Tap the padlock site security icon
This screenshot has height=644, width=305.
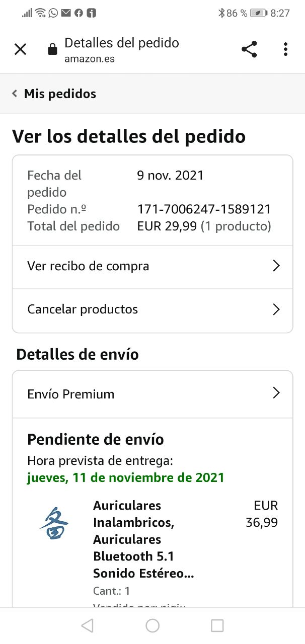click(x=52, y=49)
